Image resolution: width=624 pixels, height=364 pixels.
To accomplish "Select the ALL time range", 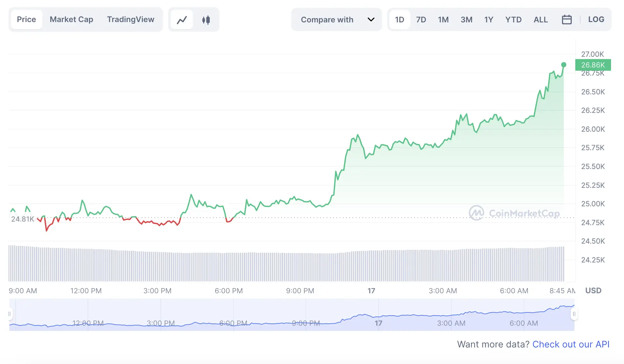I will [x=541, y=20].
